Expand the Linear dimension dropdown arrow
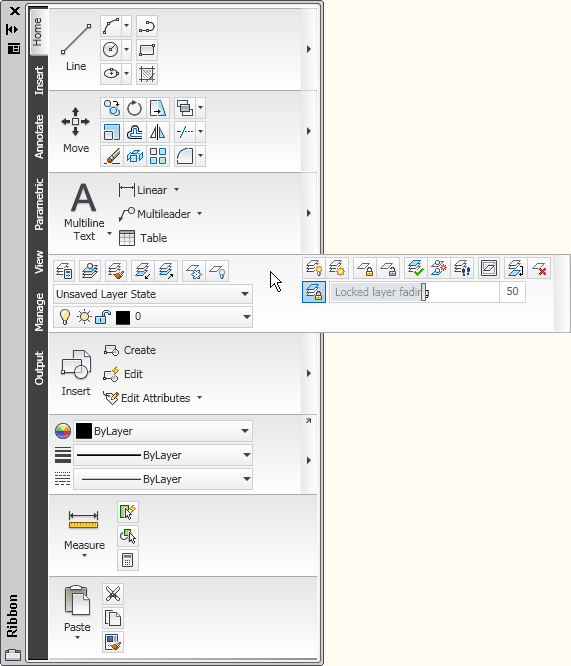Viewport: 571px width, 666px height. pyautogui.click(x=176, y=190)
